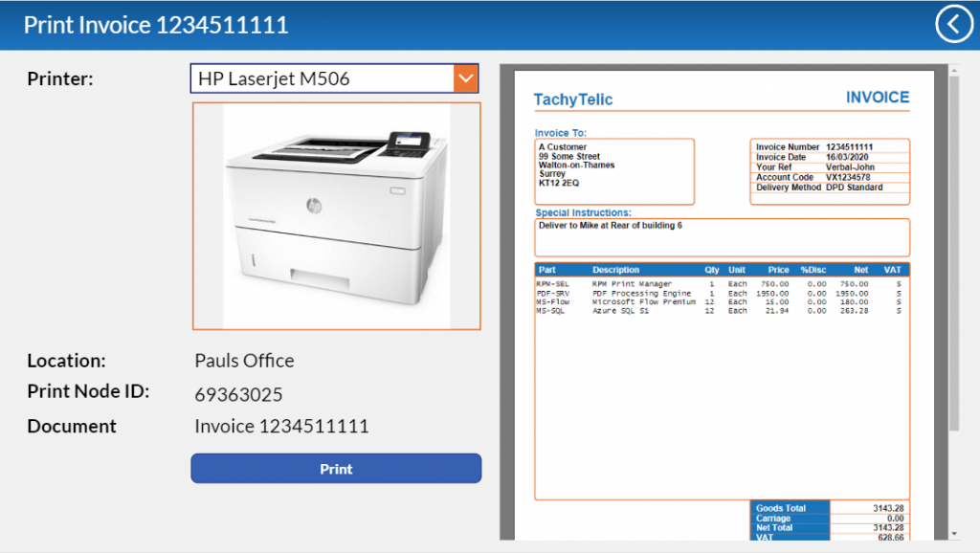The height and width of the screenshot is (553, 980).
Task: Click the printer photo thumbnail
Action: (336, 216)
